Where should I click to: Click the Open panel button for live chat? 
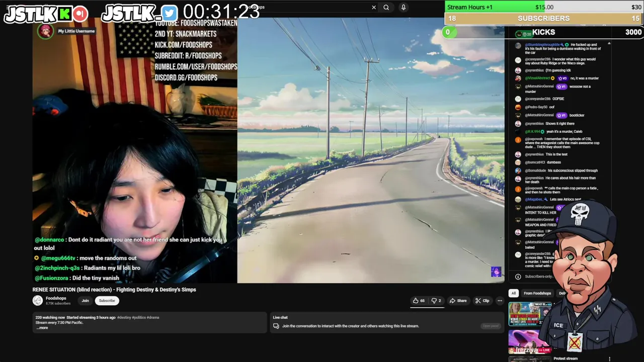click(491, 326)
